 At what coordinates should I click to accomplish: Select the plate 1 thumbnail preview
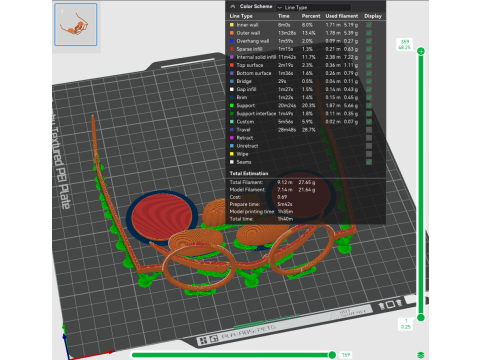[x=76, y=25]
